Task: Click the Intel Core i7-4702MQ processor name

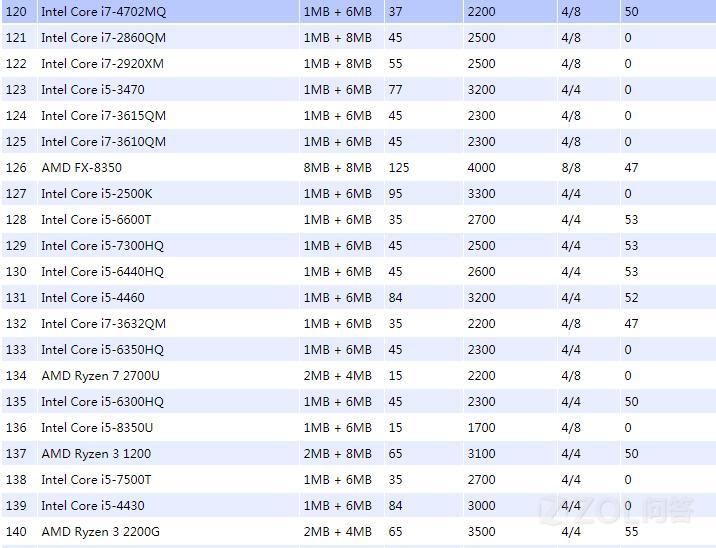Action: point(102,11)
